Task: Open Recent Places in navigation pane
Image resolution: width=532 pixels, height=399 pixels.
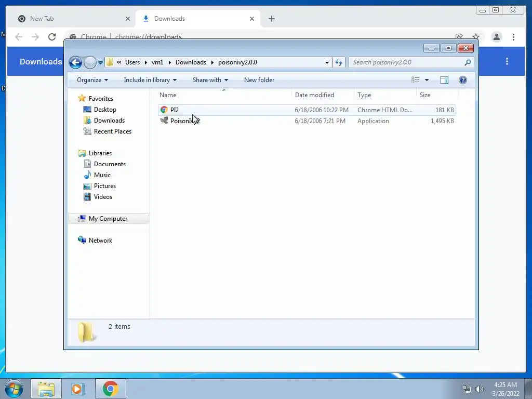Action: tap(113, 131)
